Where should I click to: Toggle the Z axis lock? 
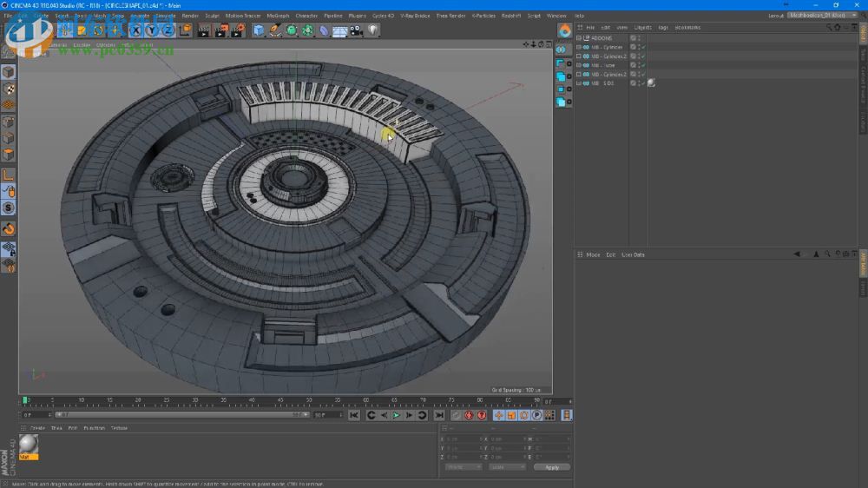pos(168,30)
